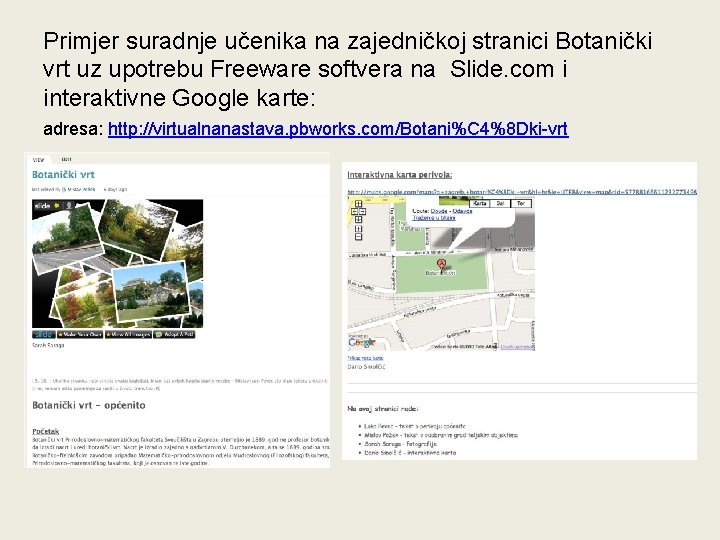720x540 pixels.
Task: Select the Sat map type
Action: coord(501,203)
